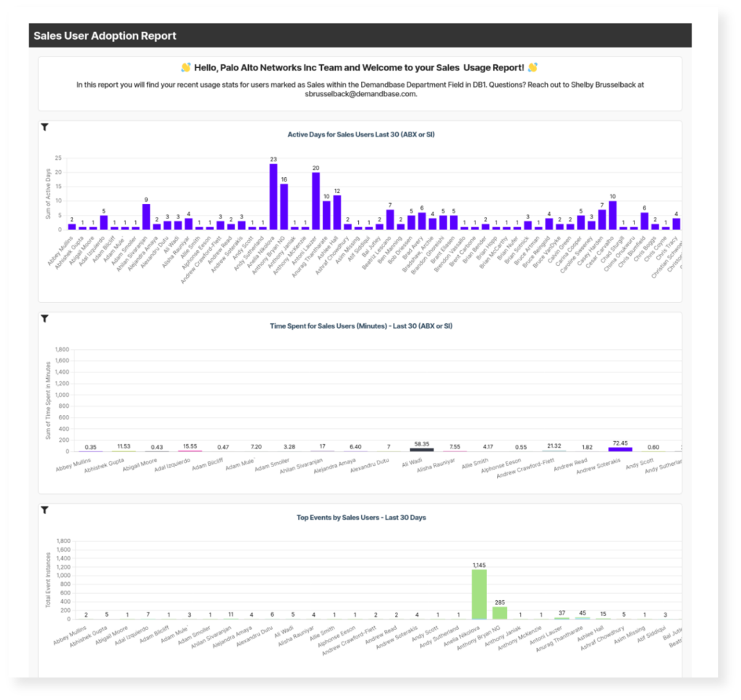The image size is (741, 700).
Task: Click waving hand emoji before Hello
Action: 186,68
